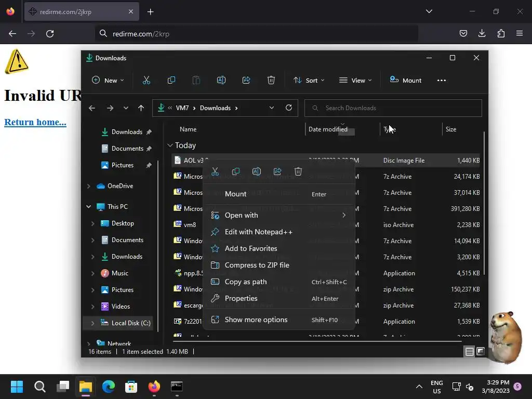Click the Copy icon in context menu
The height and width of the screenshot is (399, 532).
[x=236, y=171]
